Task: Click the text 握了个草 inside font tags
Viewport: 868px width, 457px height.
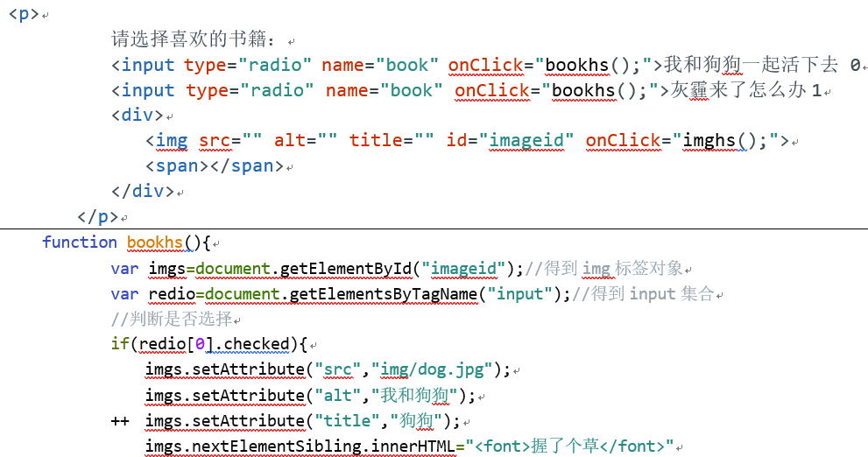Action: pyautogui.click(x=565, y=446)
